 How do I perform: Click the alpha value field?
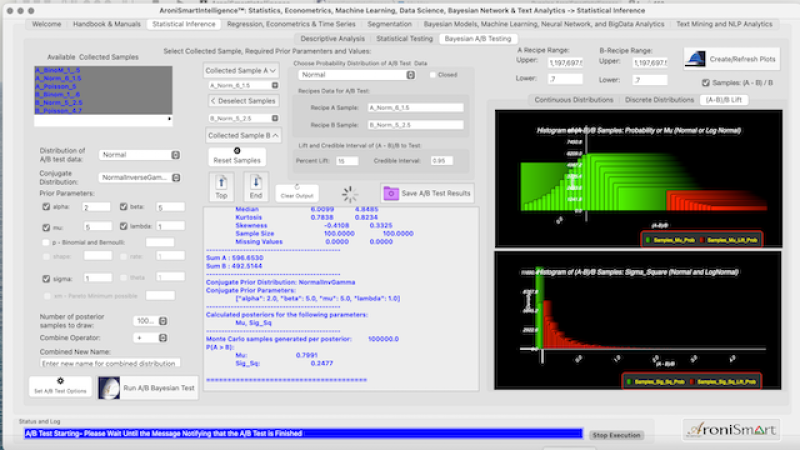tap(96, 207)
